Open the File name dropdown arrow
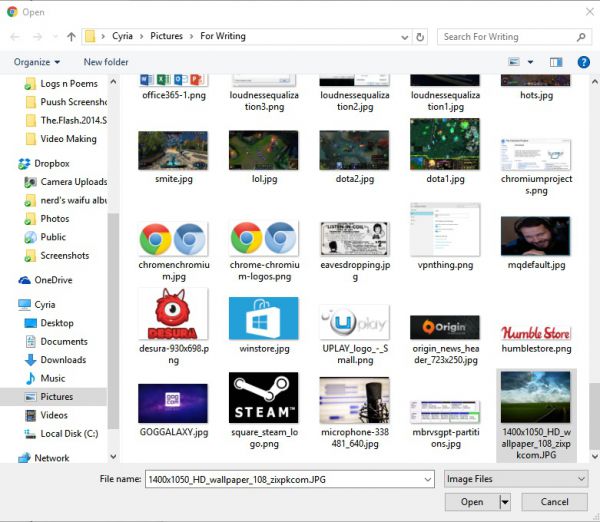This screenshot has width=600, height=522. point(427,480)
